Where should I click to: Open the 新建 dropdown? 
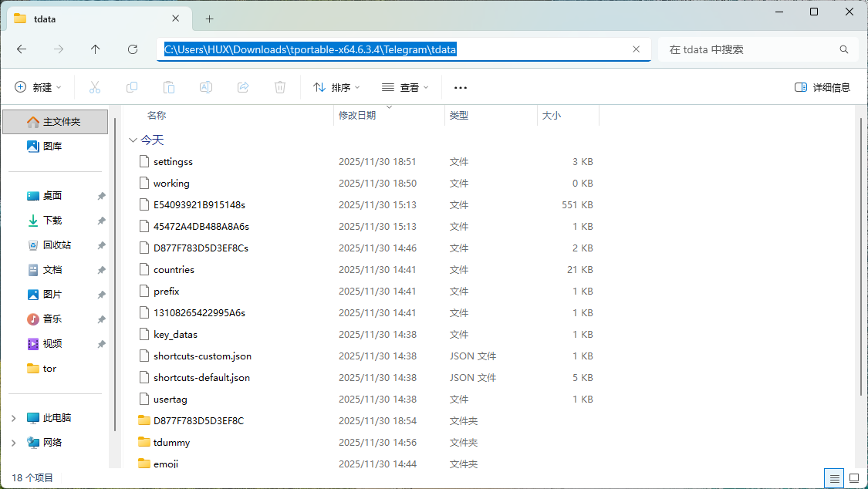[39, 87]
